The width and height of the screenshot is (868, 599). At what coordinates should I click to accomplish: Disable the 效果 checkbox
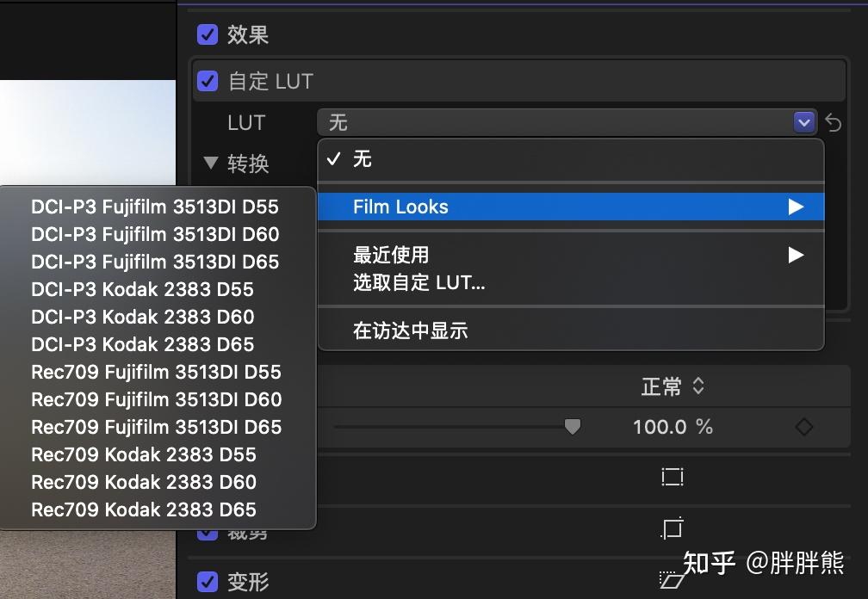[207, 34]
